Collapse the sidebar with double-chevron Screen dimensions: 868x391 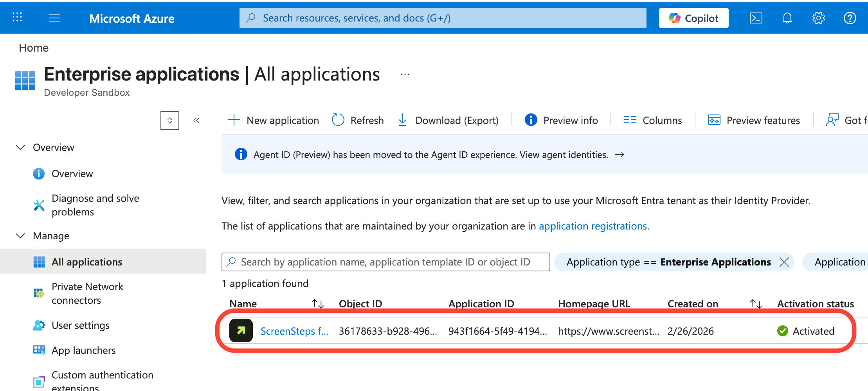pyautogui.click(x=196, y=120)
